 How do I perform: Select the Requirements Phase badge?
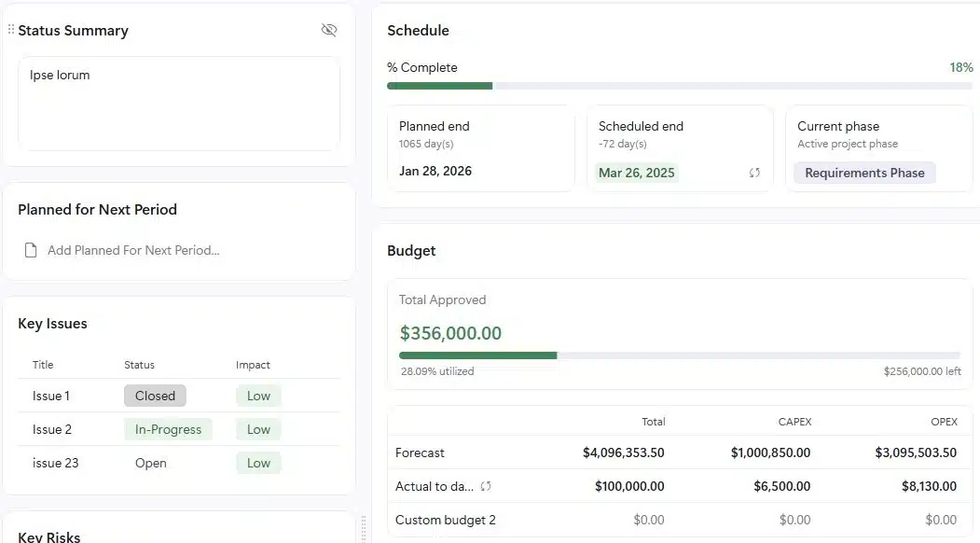pos(864,173)
